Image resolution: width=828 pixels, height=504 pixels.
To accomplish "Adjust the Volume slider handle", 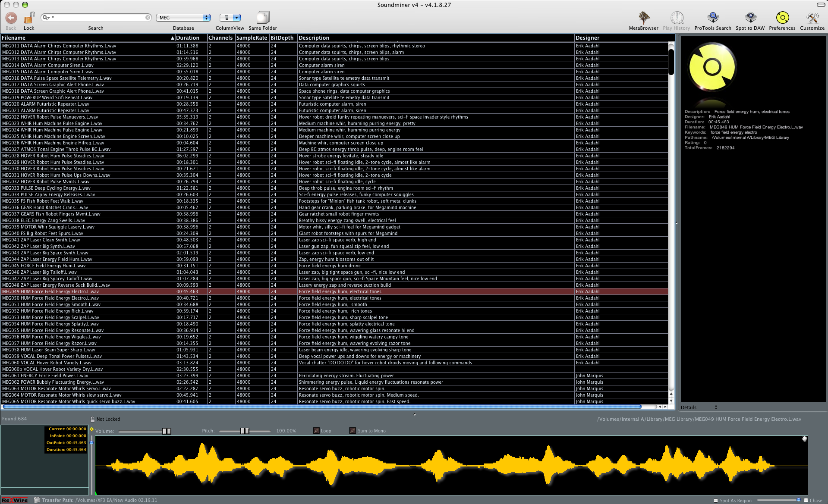I will click(x=167, y=431).
